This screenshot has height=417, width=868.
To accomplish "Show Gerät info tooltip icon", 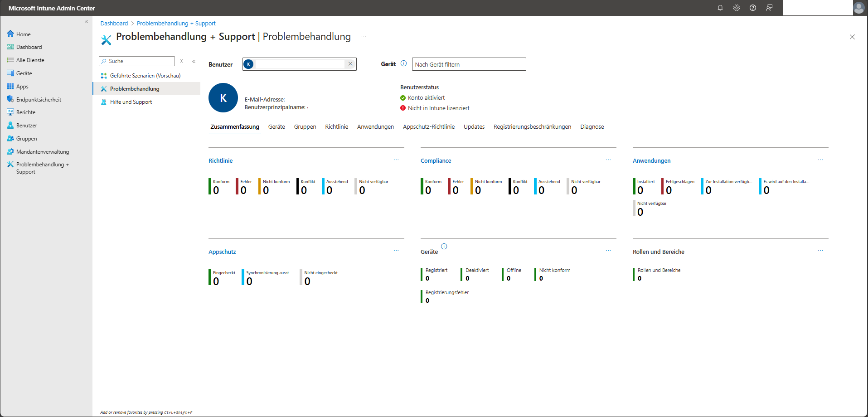I will click(403, 64).
